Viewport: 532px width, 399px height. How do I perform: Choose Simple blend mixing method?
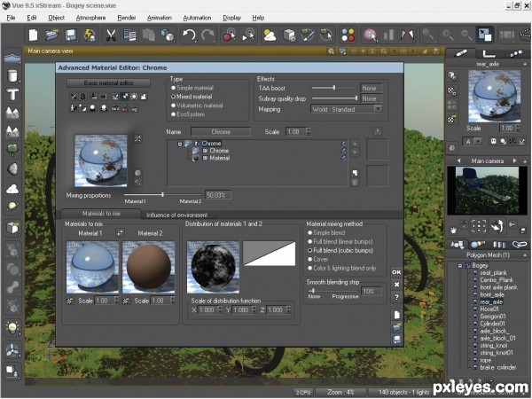[309, 232]
